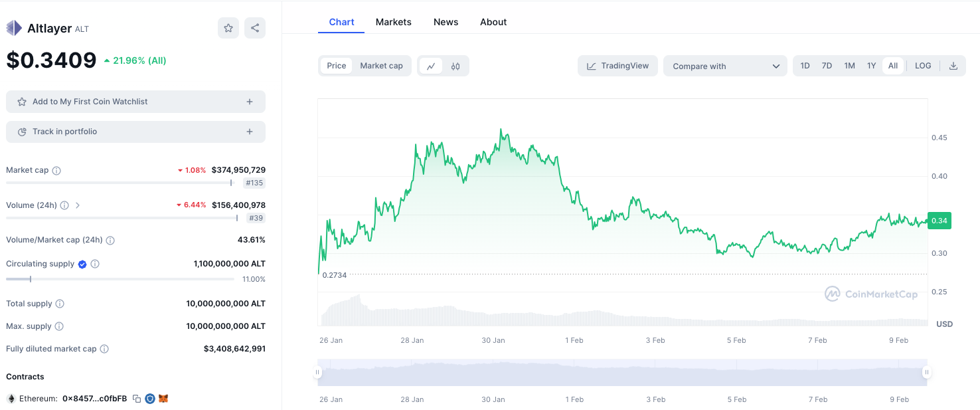
Task: Click the share icon button
Action: coord(255,28)
